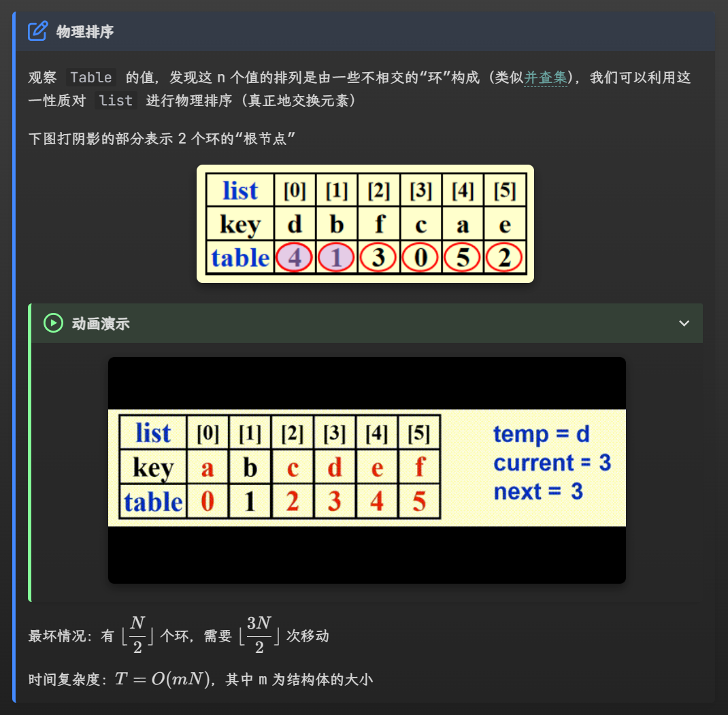This screenshot has height=715, width=728.
Task: Click 'current = 3' text in the animation
Action: (x=552, y=463)
